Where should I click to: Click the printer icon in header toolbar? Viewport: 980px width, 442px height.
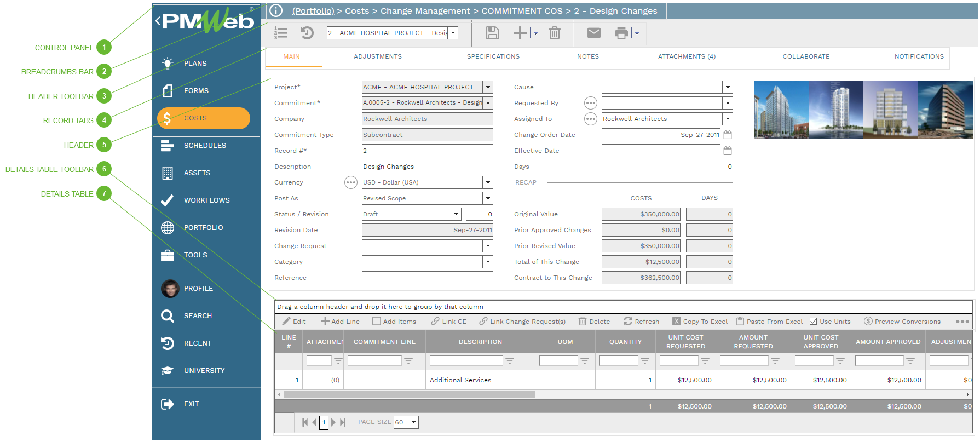[621, 33]
